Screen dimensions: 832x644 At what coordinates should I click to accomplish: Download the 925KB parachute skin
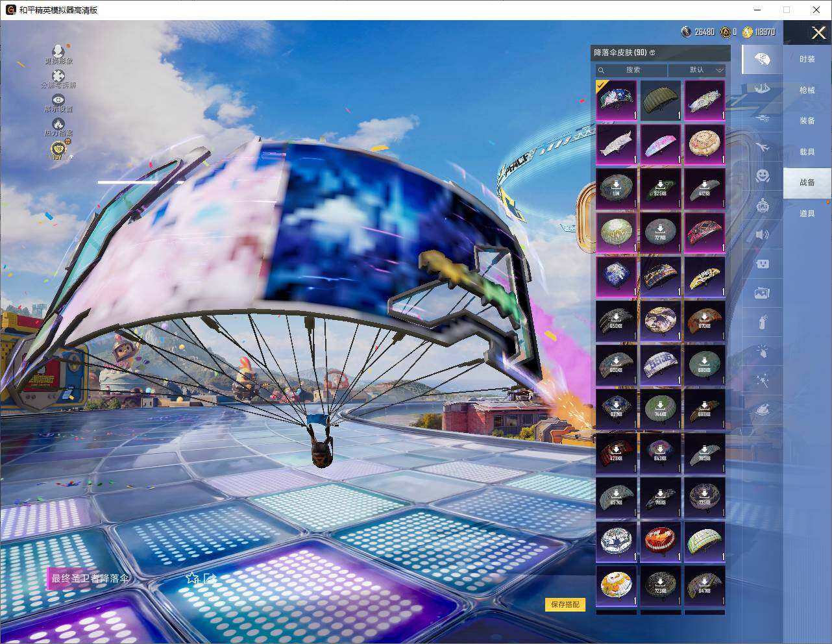tap(661, 189)
